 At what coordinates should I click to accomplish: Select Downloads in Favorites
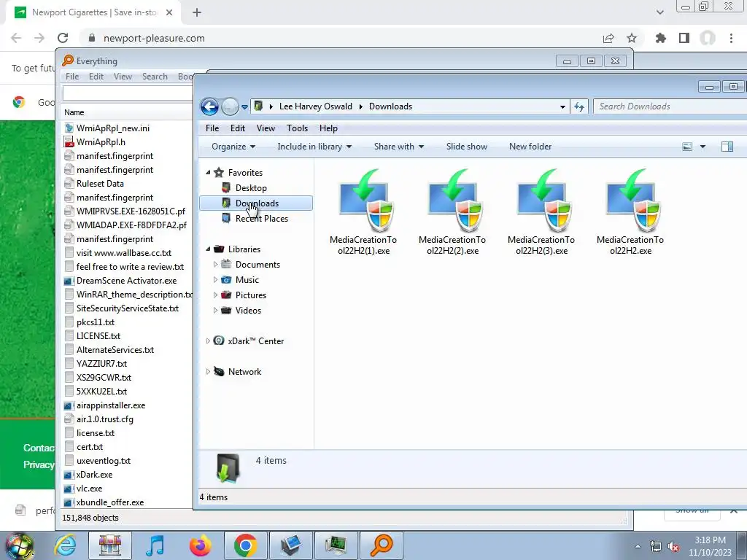pyautogui.click(x=256, y=203)
